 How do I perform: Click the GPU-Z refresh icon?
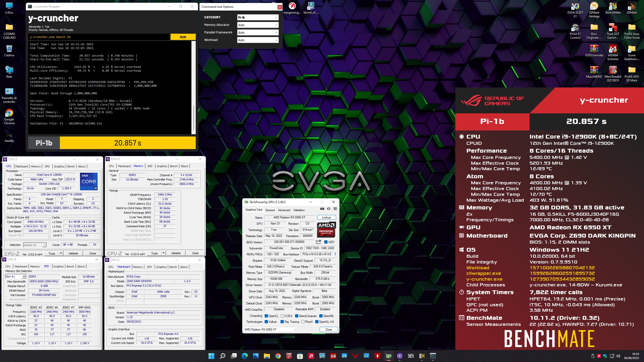329,209
